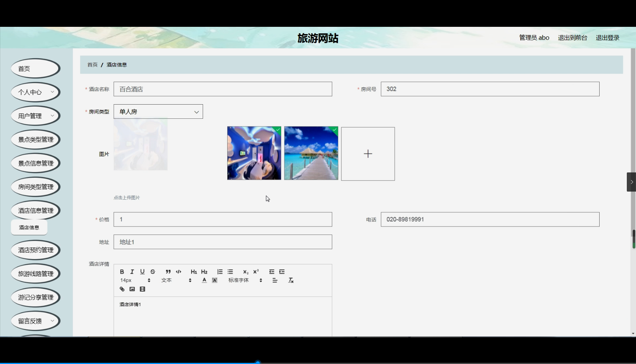Screen dimensions: 636x364
Task: Create a bulleted list
Action: click(230, 272)
